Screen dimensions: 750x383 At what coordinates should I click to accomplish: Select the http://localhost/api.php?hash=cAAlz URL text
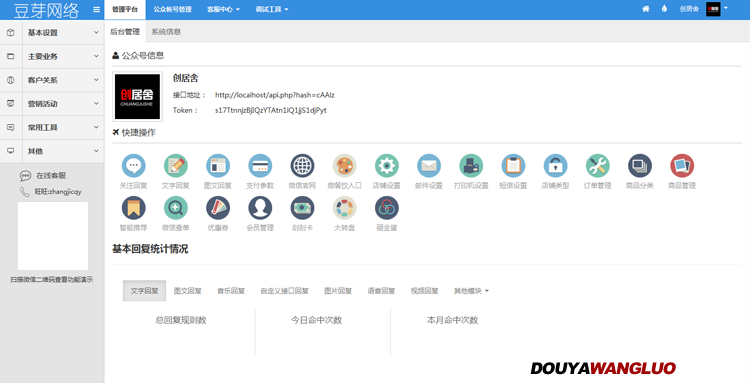[275, 95]
